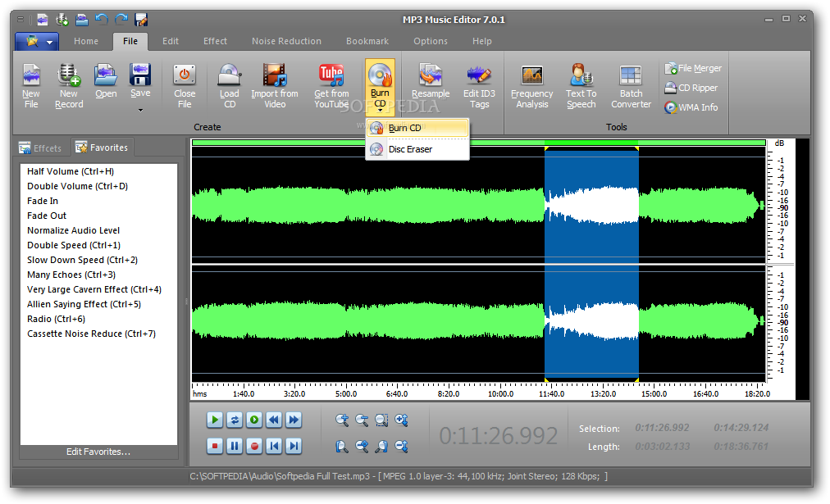Switch to the Home ribbon tab
Viewport: 830px width, 504px height.
[86, 41]
